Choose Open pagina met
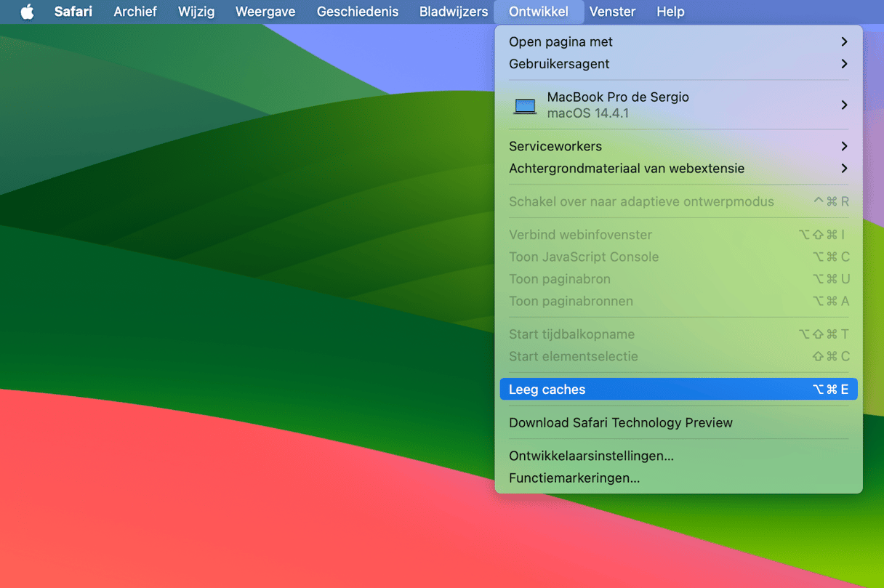884x588 pixels. [678, 42]
